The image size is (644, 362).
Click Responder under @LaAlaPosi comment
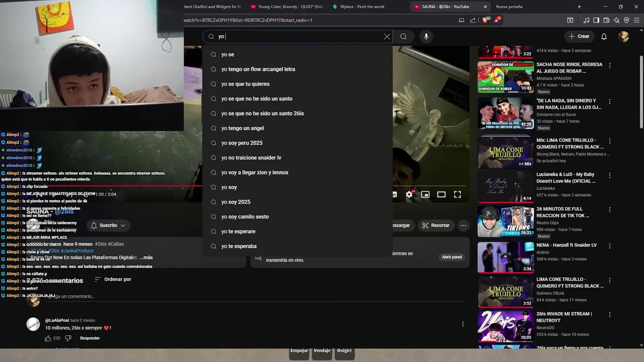pos(90,338)
